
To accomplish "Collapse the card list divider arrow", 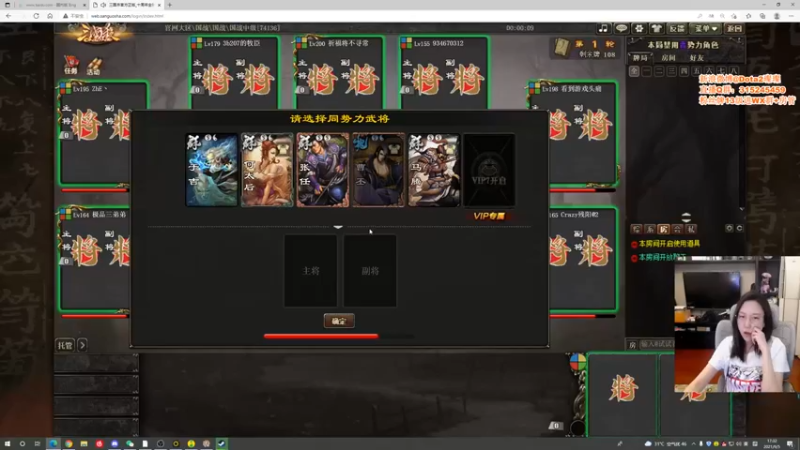I will tap(338, 227).
